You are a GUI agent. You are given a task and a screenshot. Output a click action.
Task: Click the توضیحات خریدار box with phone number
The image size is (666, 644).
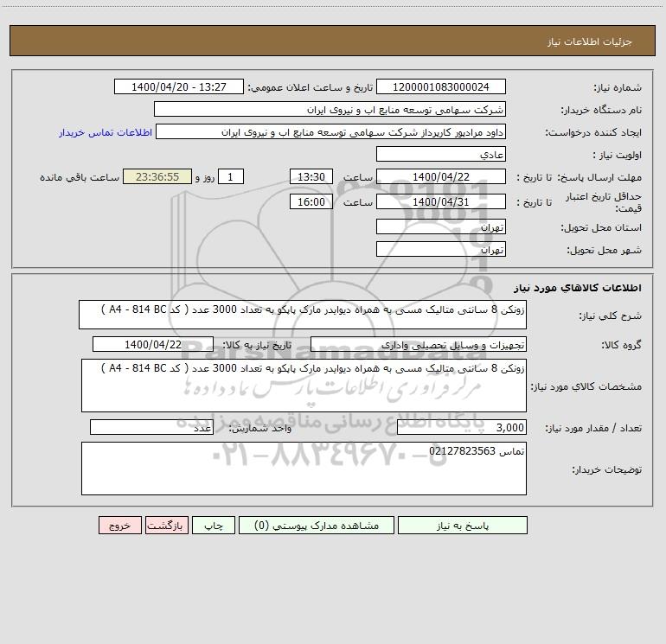coord(304,469)
